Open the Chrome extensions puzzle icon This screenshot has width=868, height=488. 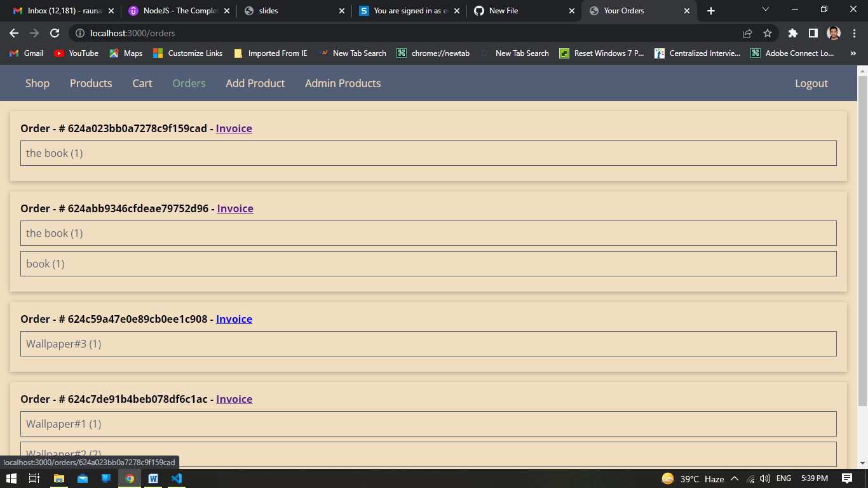point(793,33)
